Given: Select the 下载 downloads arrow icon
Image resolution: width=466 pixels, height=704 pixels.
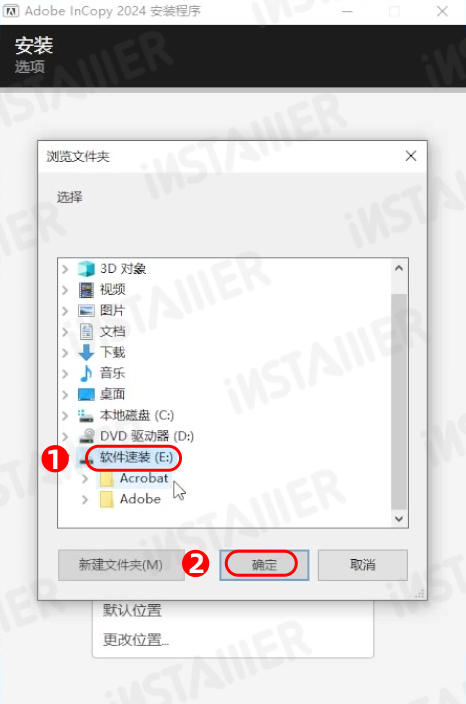Looking at the screenshot, I should [86, 352].
